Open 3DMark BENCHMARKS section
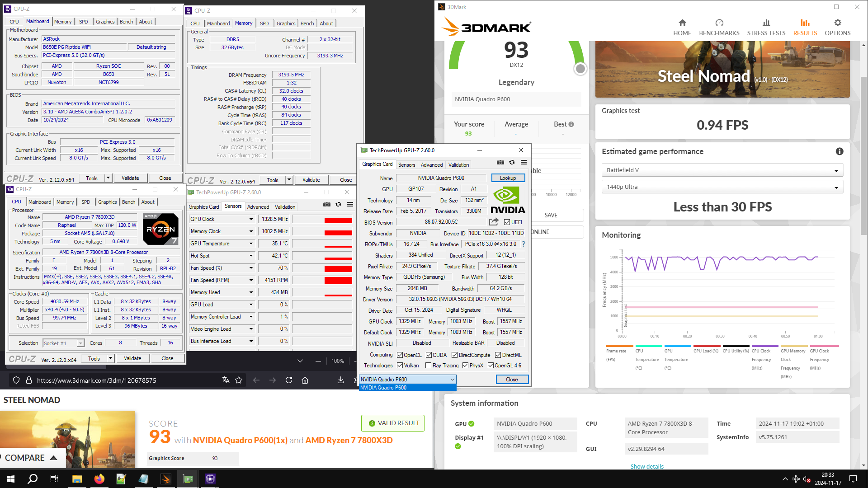Screen dimensions: 868x488 719,28
